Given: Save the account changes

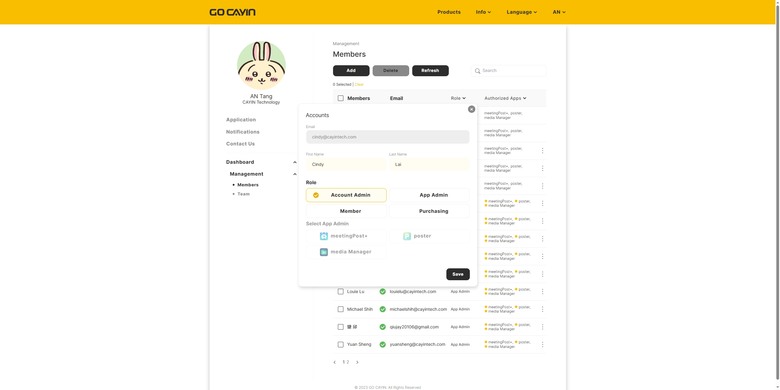Looking at the screenshot, I should tap(458, 274).
